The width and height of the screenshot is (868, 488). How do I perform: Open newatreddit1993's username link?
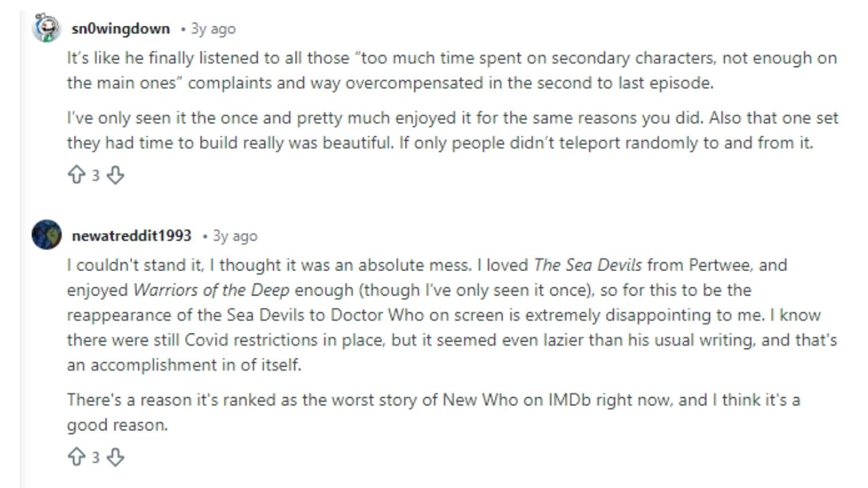131,235
